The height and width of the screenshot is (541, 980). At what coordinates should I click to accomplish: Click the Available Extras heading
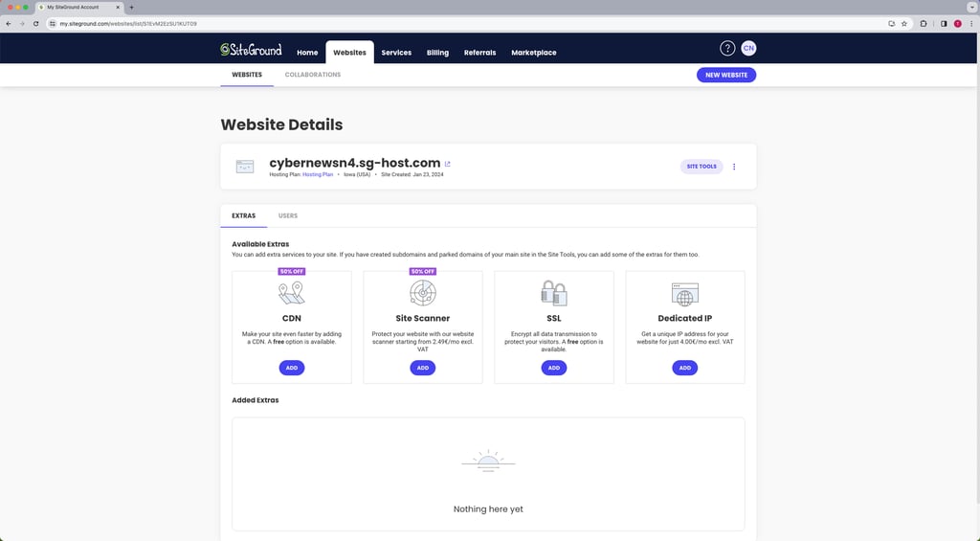coord(260,244)
